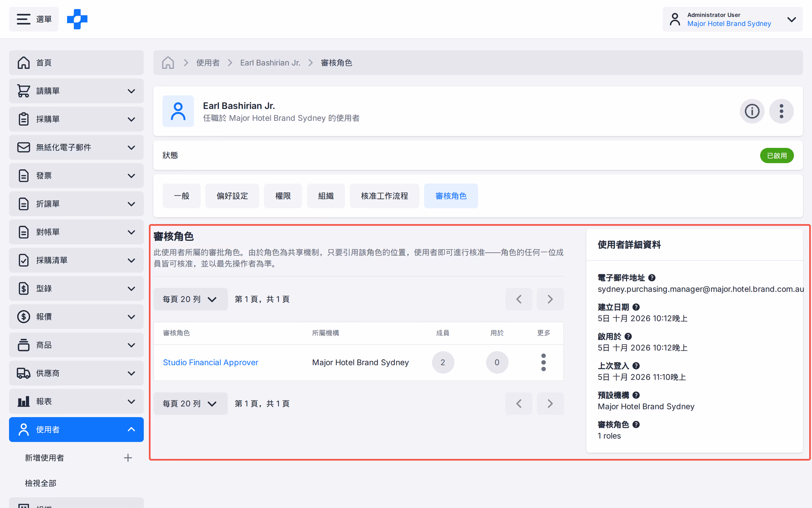The width and height of the screenshot is (812, 508).
Task: Switch to the 組織 tab
Action: click(325, 196)
